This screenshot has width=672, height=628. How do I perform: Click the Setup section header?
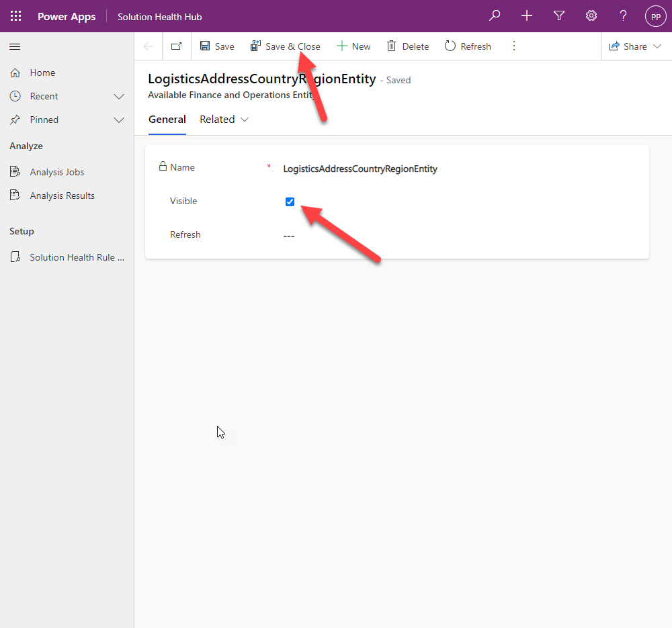point(22,231)
